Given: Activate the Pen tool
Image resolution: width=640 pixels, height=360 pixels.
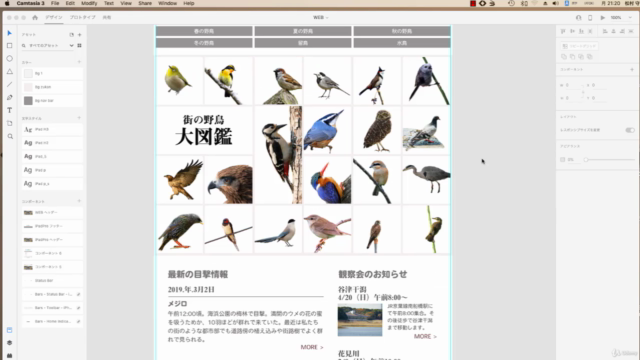Looking at the screenshot, I should 9,98.
